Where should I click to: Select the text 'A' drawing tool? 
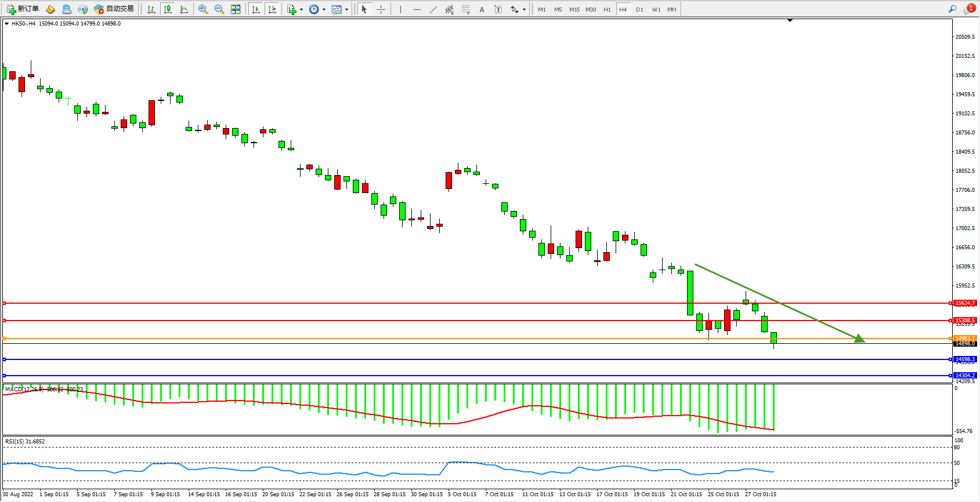click(x=482, y=9)
